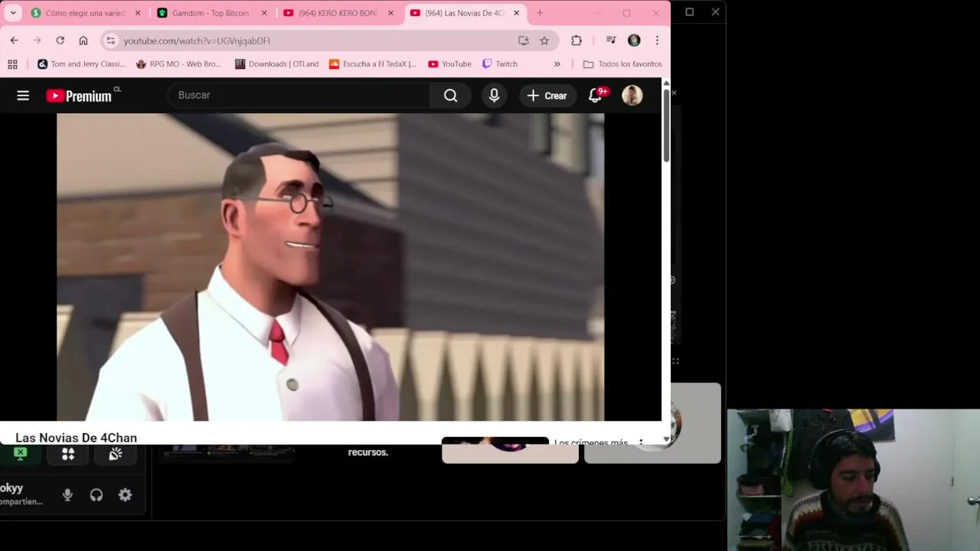Close the background window

pyautogui.click(x=715, y=12)
